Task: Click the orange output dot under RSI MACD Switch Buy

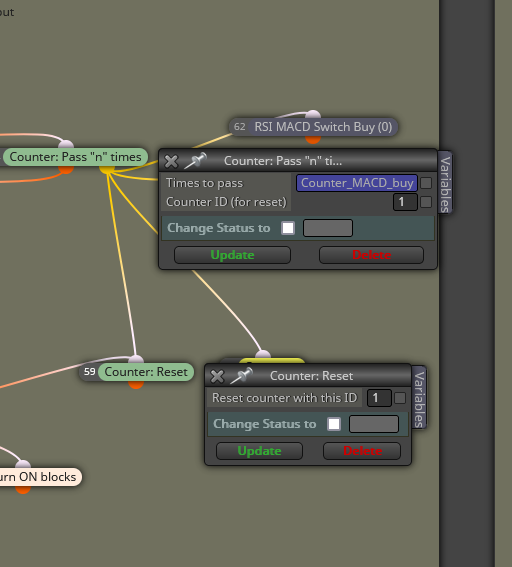Action: pyautogui.click(x=313, y=140)
